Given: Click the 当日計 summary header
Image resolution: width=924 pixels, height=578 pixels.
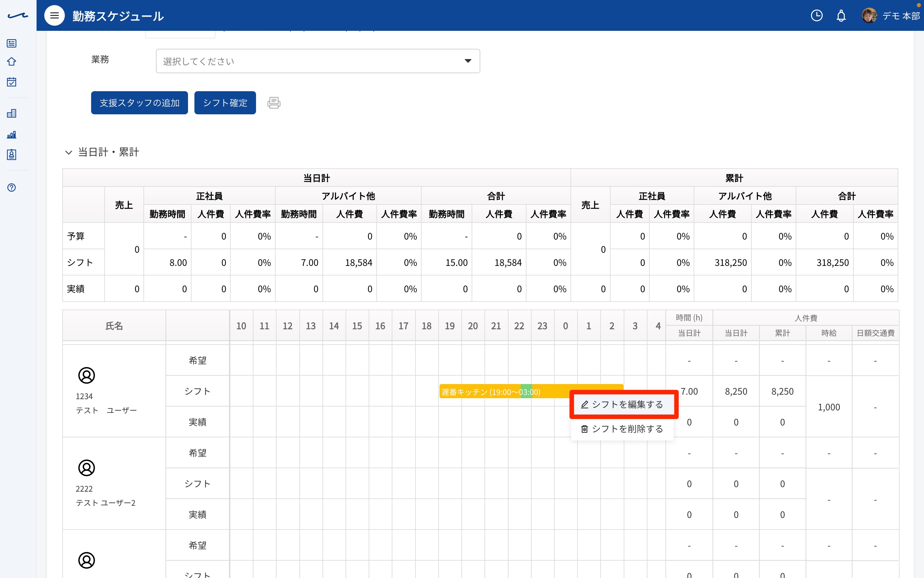Looking at the screenshot, I should (x=317, y=178).
